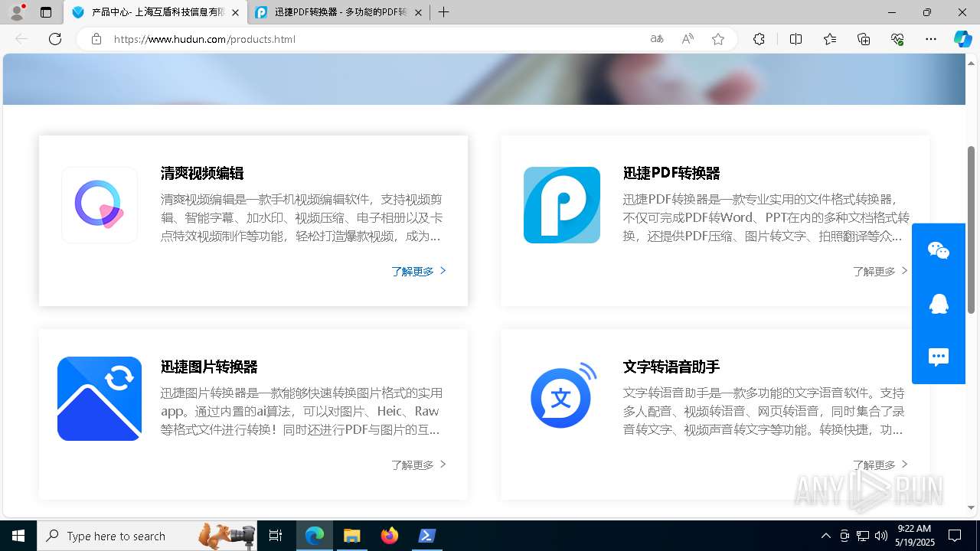Open the WeChat contact icon in the sidebar
This screenshot has height=551, width=980.
click(939, 250)
